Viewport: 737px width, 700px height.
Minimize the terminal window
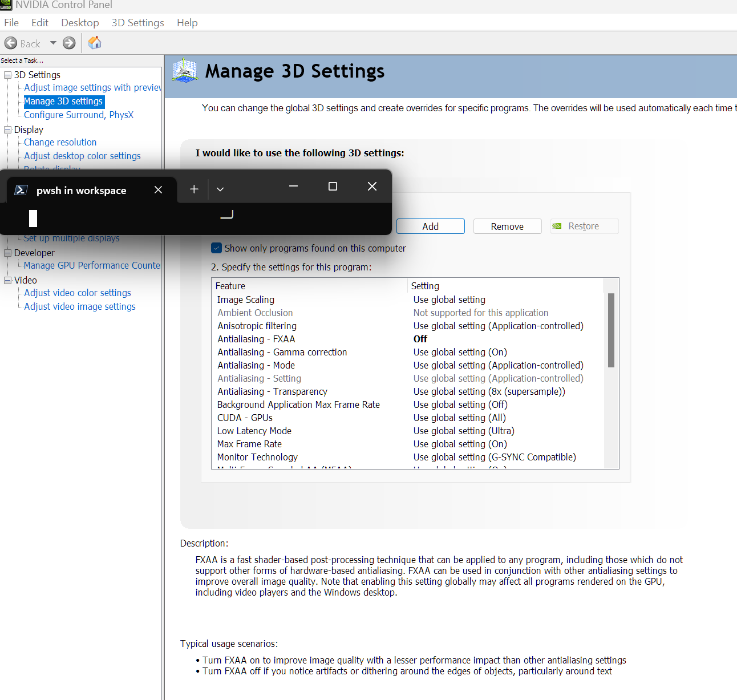pyautogui.click(x=294, y=186)
